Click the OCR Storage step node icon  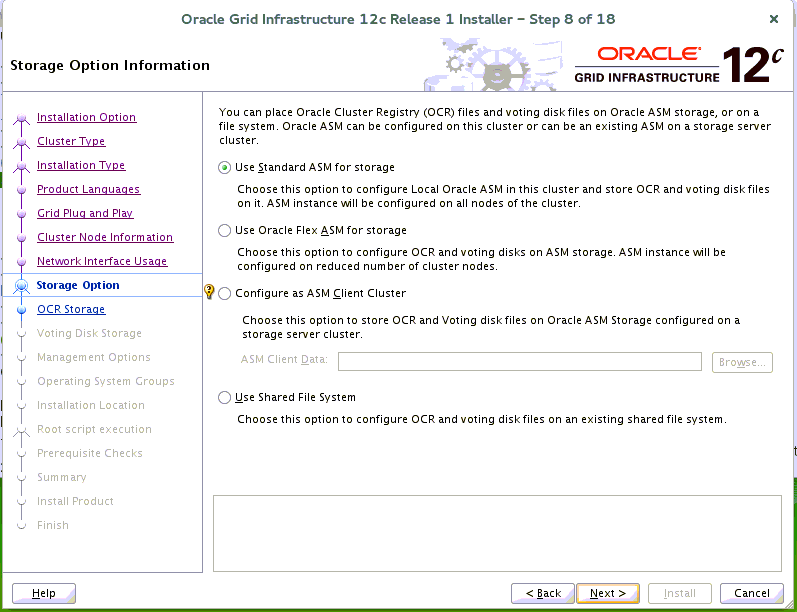click(x=21, y=310)
